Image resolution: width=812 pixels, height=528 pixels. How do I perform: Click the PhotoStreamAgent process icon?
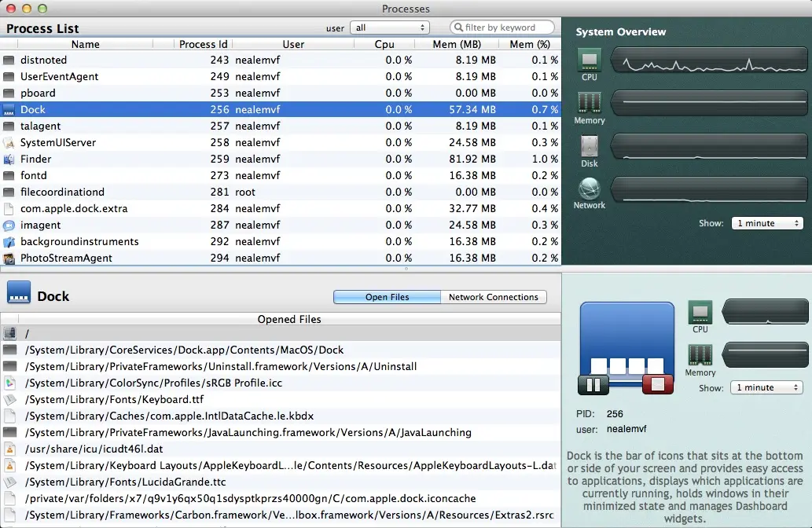point(9,258)
